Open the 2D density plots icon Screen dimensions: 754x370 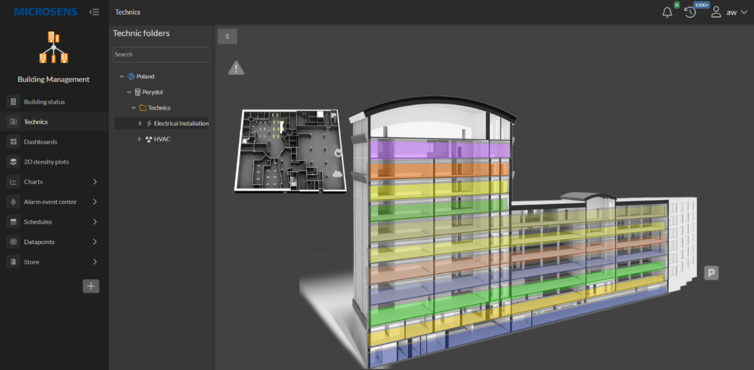13,162
